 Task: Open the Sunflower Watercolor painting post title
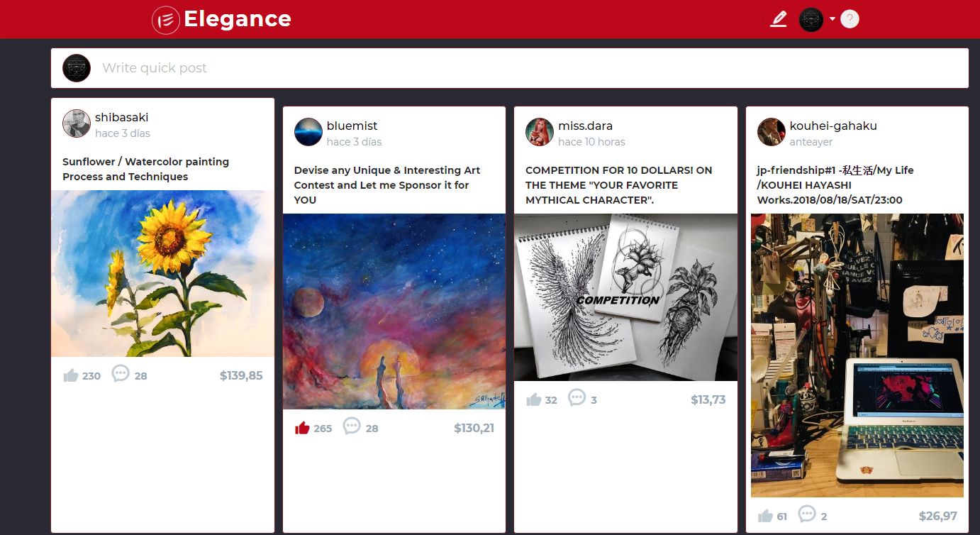(146, 169)
